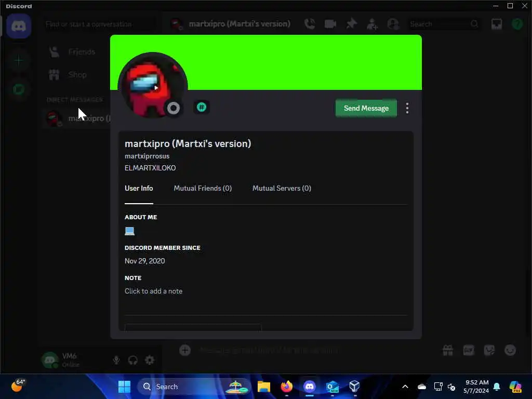Open the gift icon in message bar

point(448,350)
